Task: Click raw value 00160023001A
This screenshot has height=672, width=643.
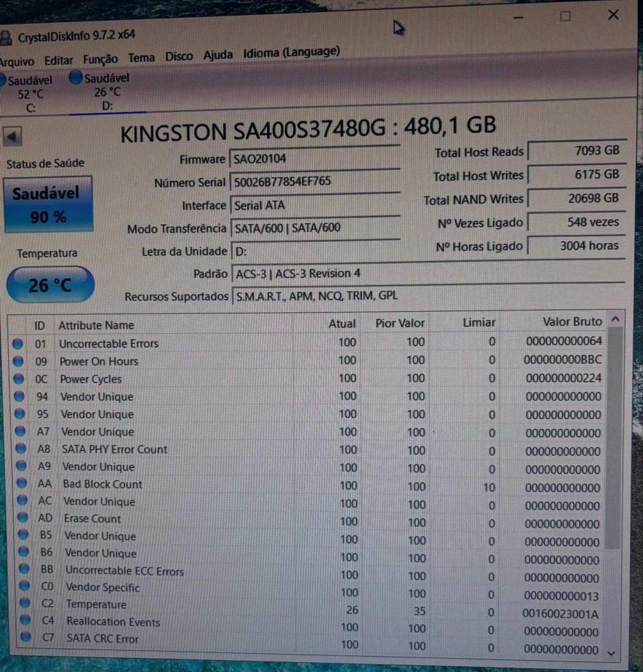Action: click(560, 614)
